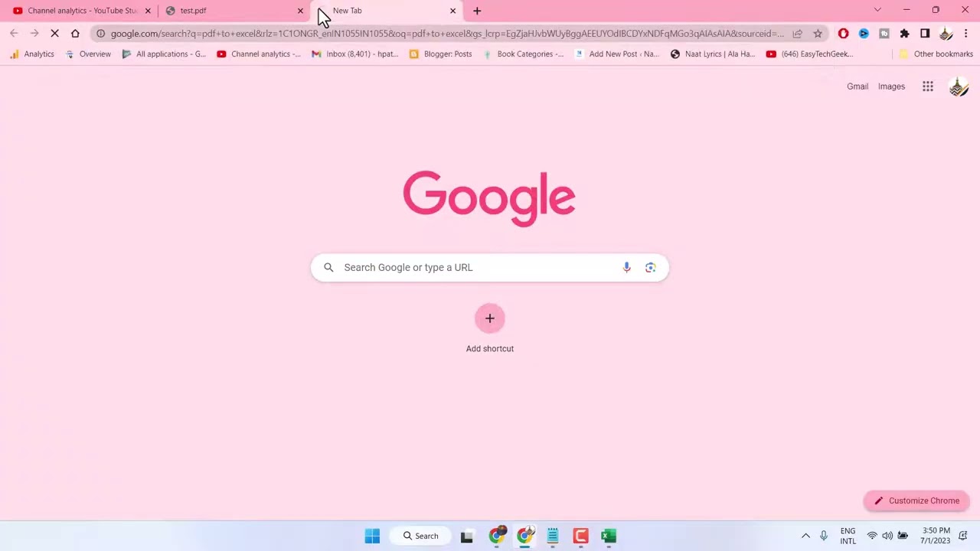Open the Add New Post bookmark
Image resolution: width=980 pixels, height=551 pixels.
(617, 54)
